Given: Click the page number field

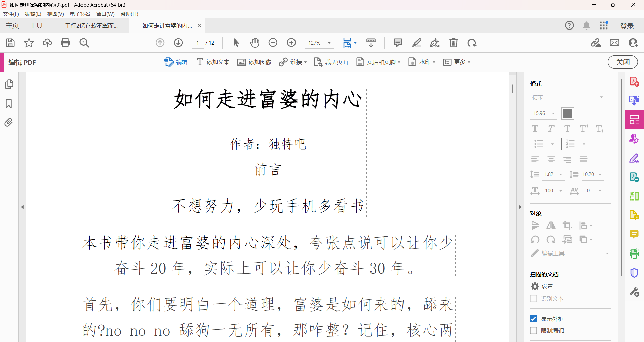Looking at the screenshot, I should tap(198, 43).
